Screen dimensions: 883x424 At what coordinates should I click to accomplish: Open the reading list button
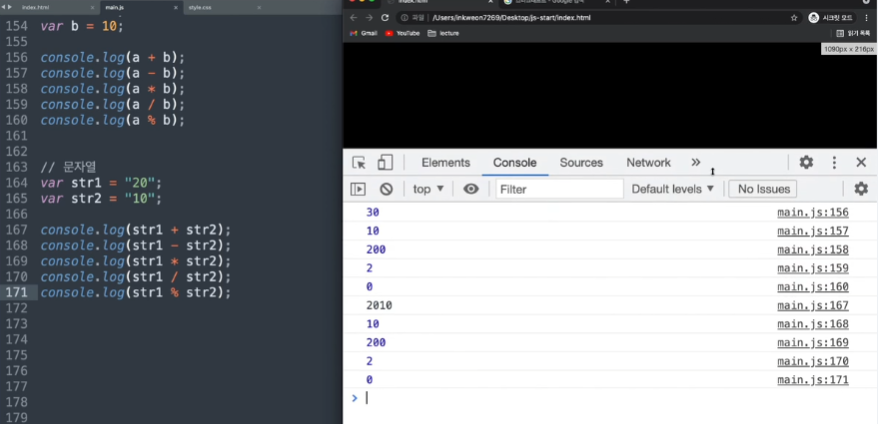tap(853, 33)
